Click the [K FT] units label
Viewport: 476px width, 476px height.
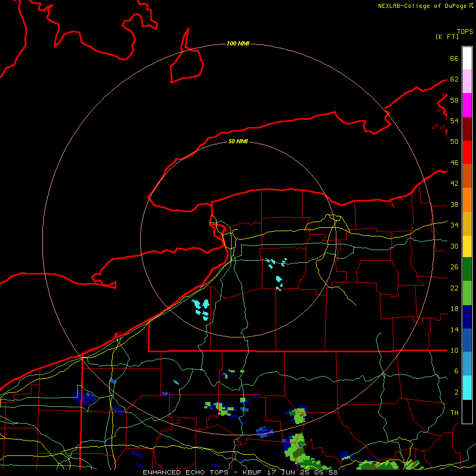(447, 36)
